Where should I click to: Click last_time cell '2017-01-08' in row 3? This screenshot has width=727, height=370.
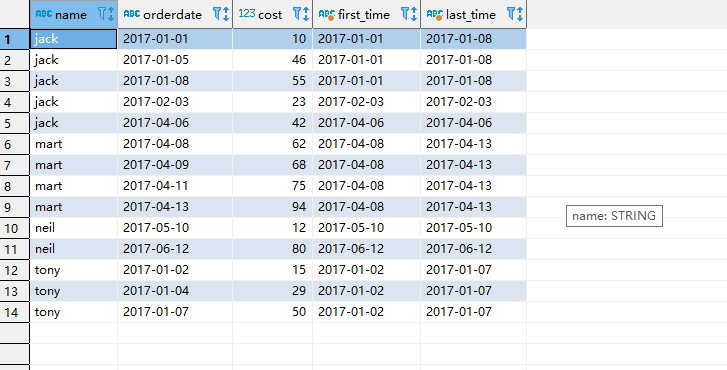click(x=473, y=81)
